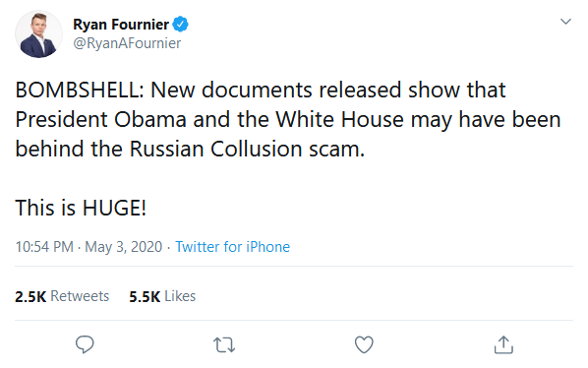Image resolution: width=588 pixels, height=368 pixels.
Task: Retweet using the arrows icon
Action: point(224,344)
